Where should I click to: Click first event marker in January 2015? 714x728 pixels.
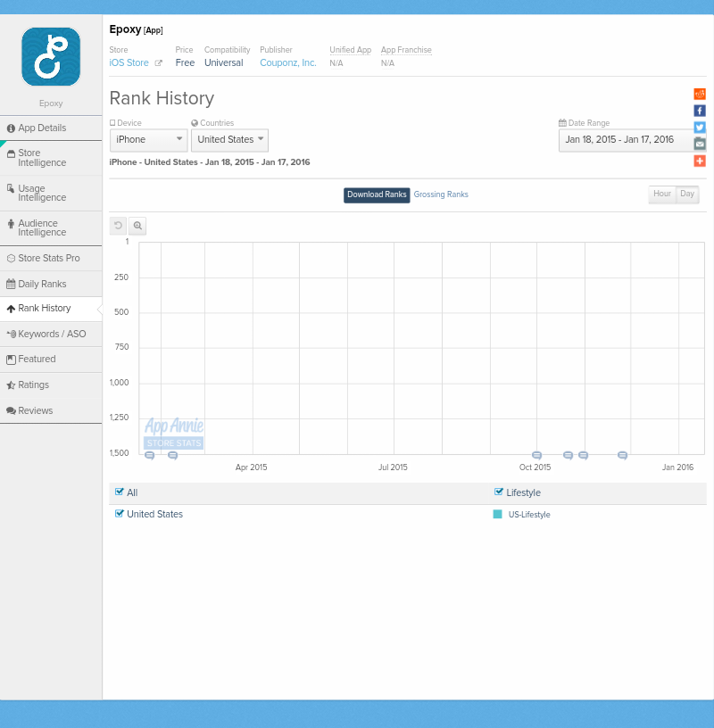coord(150,456)
